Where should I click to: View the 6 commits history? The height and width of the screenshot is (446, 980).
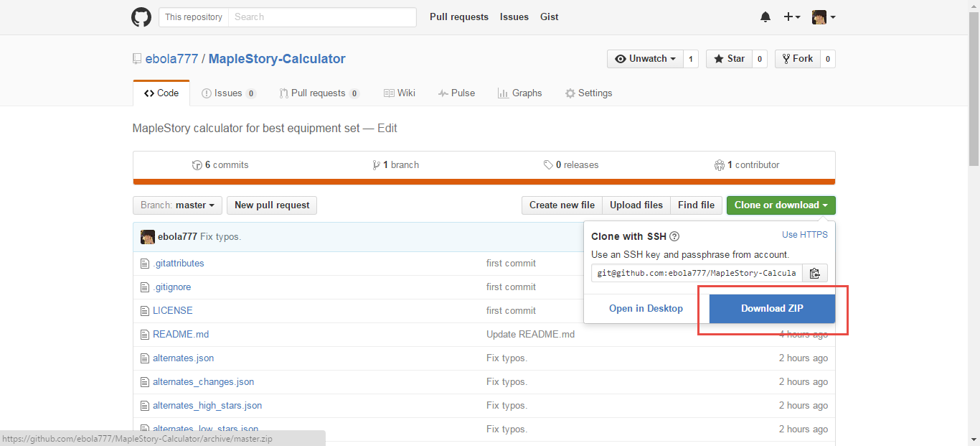[x=220, y=165]
